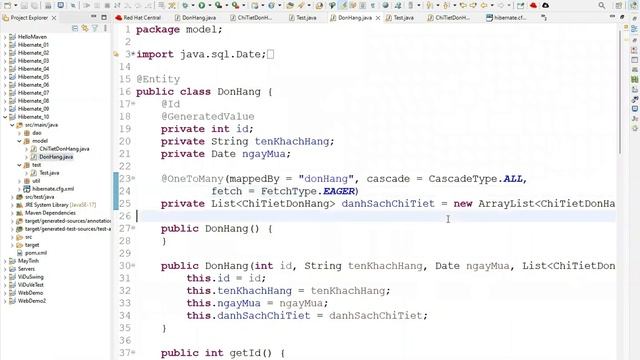Image resolution: width=640 pixels, height=360 pixels.
Task: Switch to hibernate.cf... editor tab
Action: [506, 18]
